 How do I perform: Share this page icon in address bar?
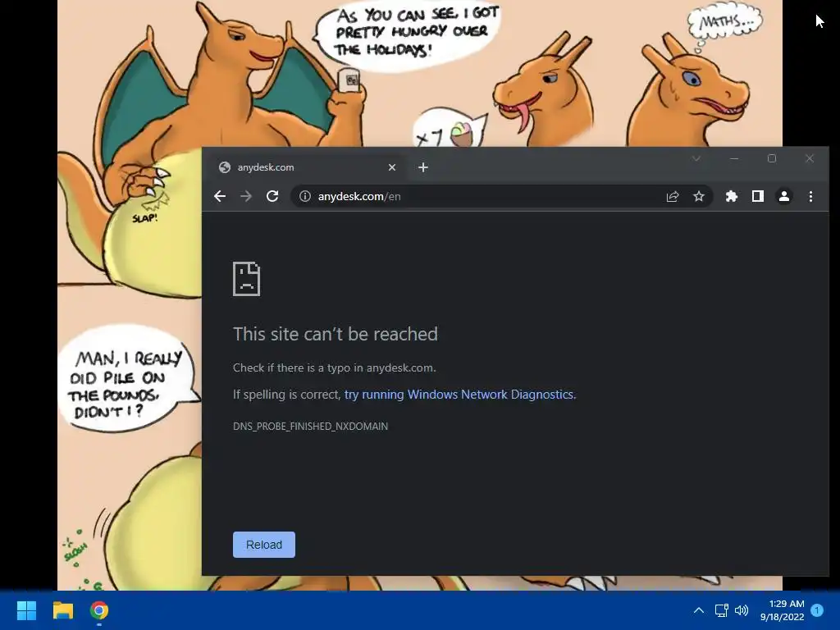(673, 196)
